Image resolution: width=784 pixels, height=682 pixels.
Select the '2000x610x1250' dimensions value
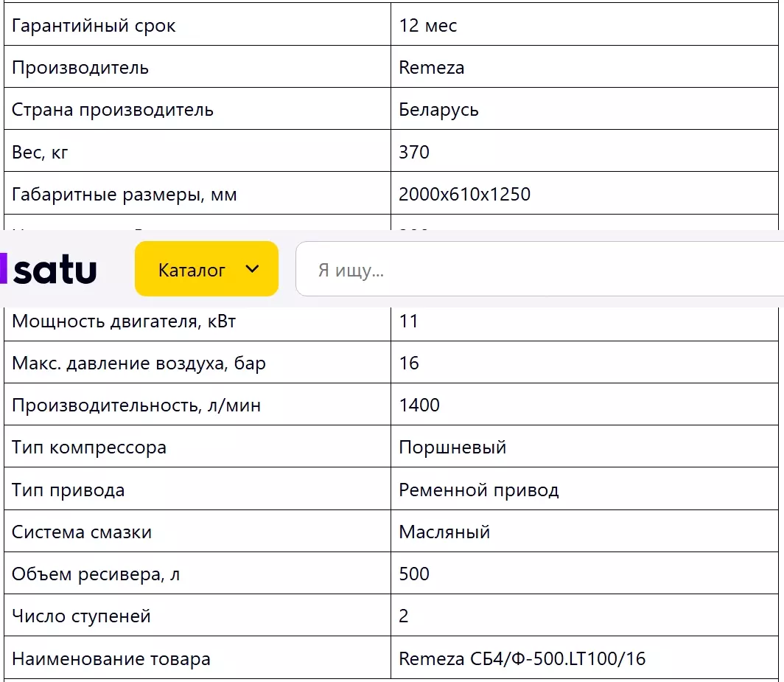coord(464,194)
